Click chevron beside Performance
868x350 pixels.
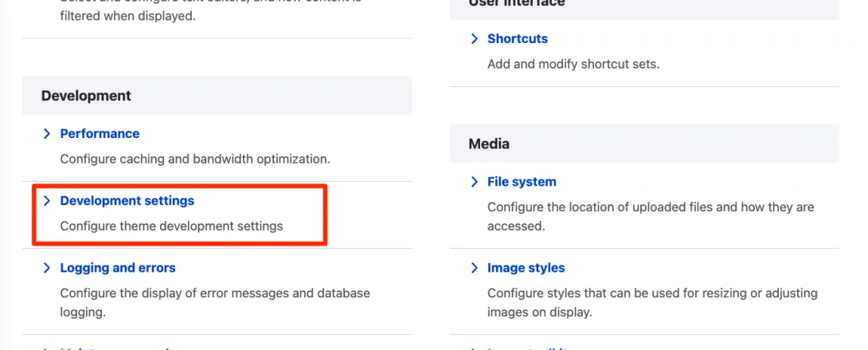pos(47,133)
